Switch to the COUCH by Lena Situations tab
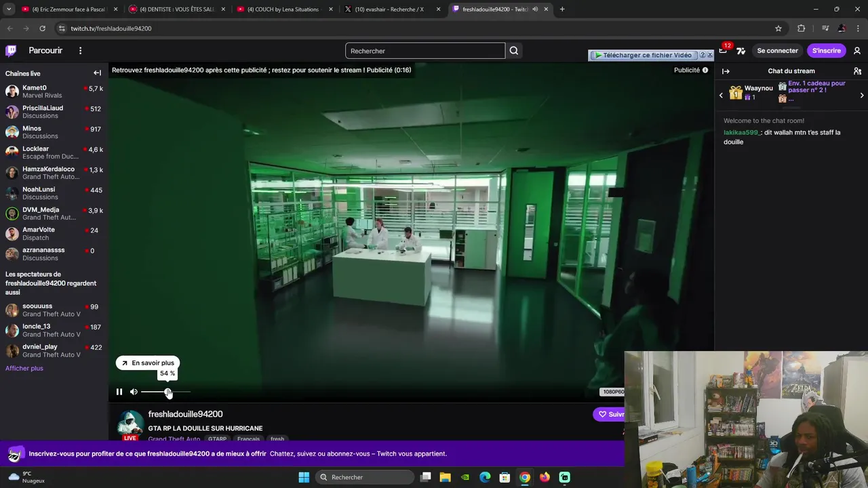 click(x=285, y=9)
